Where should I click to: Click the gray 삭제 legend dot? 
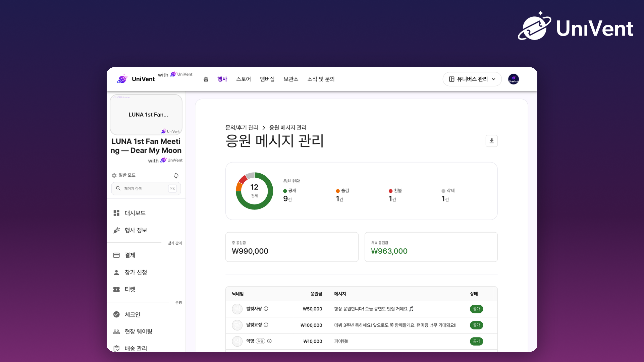click(443, 191)
